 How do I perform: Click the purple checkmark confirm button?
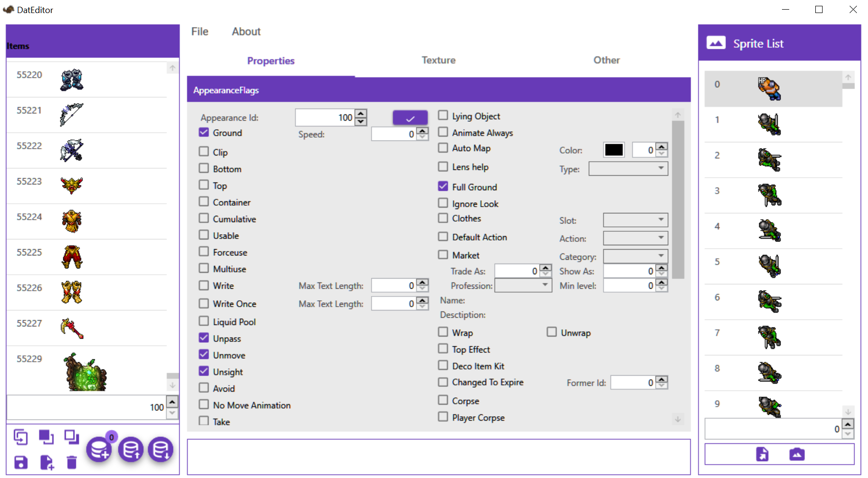pyautogui.click(x=410, y=117)
